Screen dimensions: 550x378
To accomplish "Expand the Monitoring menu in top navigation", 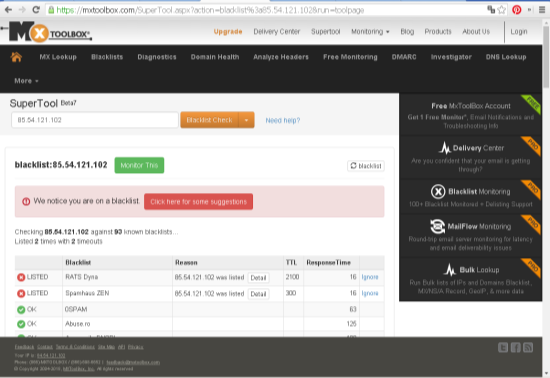I will click(370, 32).
